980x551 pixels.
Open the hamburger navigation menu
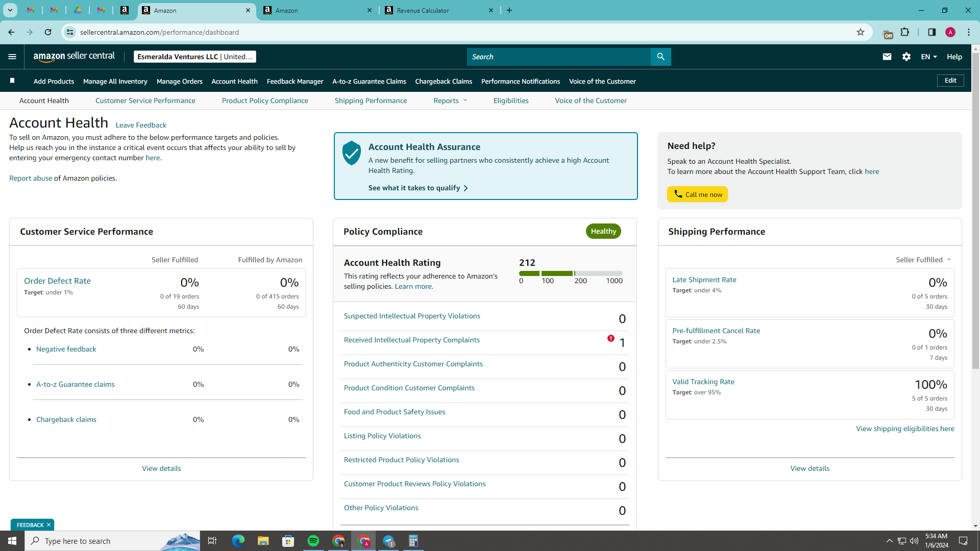pos(12,57)
